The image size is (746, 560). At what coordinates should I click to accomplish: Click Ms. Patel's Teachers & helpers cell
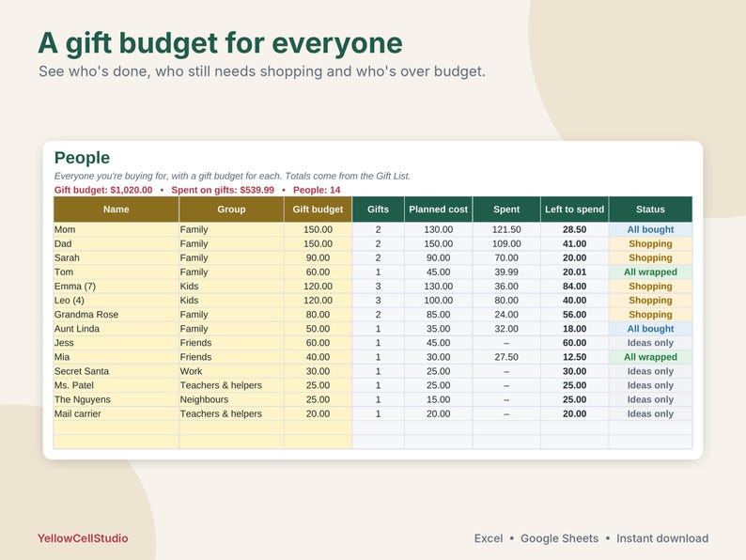click(x=231, y=385)
